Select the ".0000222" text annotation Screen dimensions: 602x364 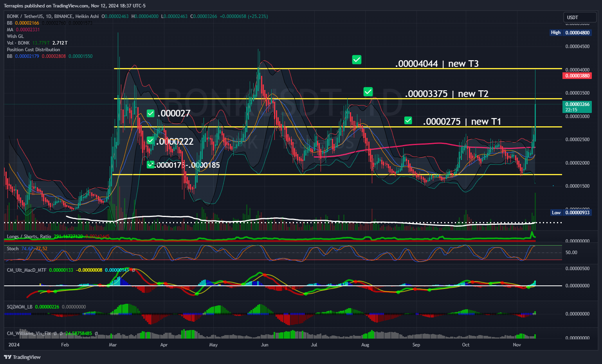click(175, 142)
